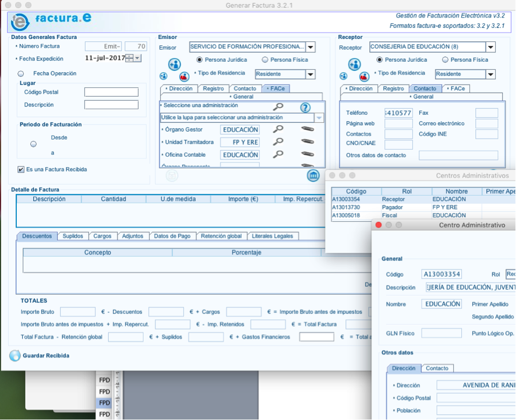Search Unidad Tramitadora with its magnifier icon
Image resolution: width=516 pixels, height=420 pixels.
pyautogui.click(x=278, y=142)
